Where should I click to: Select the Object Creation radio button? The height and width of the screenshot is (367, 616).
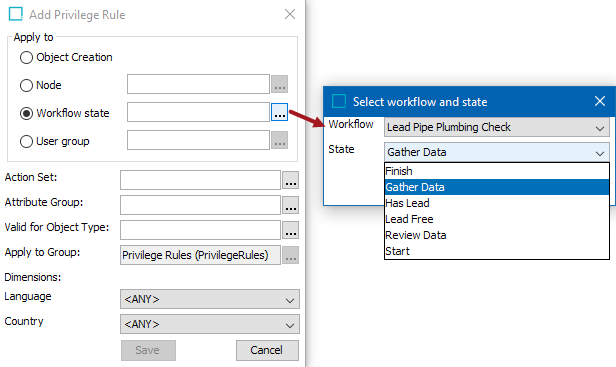[x=26, y=57]
